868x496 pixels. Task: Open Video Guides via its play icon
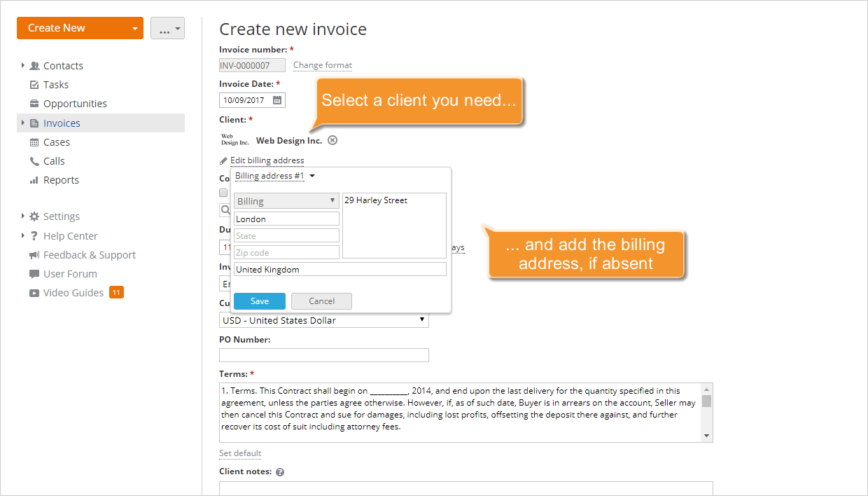coord(34,292)
